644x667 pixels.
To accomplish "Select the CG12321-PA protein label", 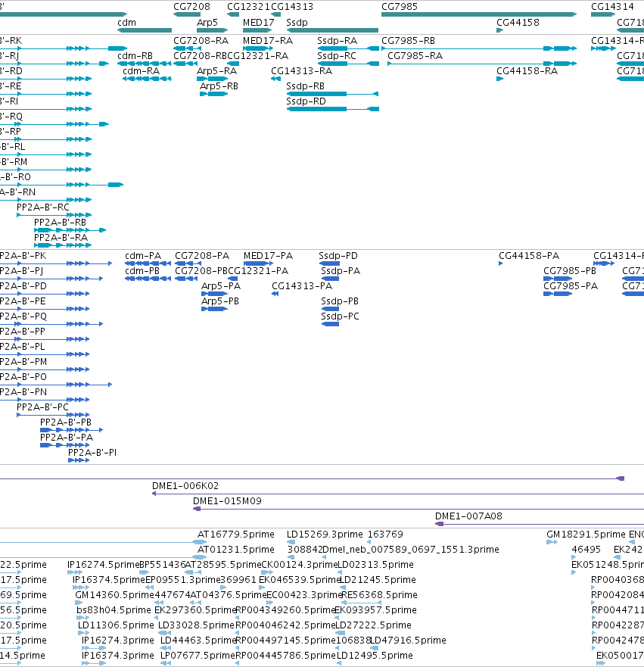I will 259,271.
